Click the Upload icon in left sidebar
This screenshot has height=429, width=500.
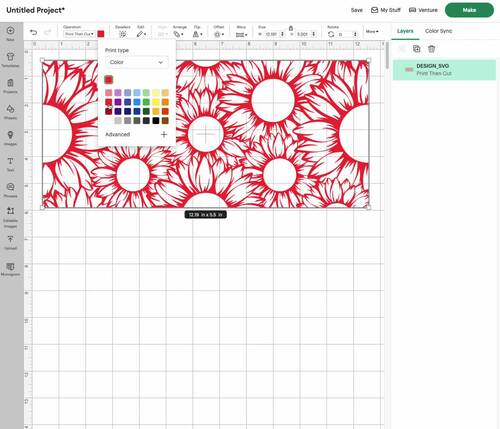[x=10, y=242]
